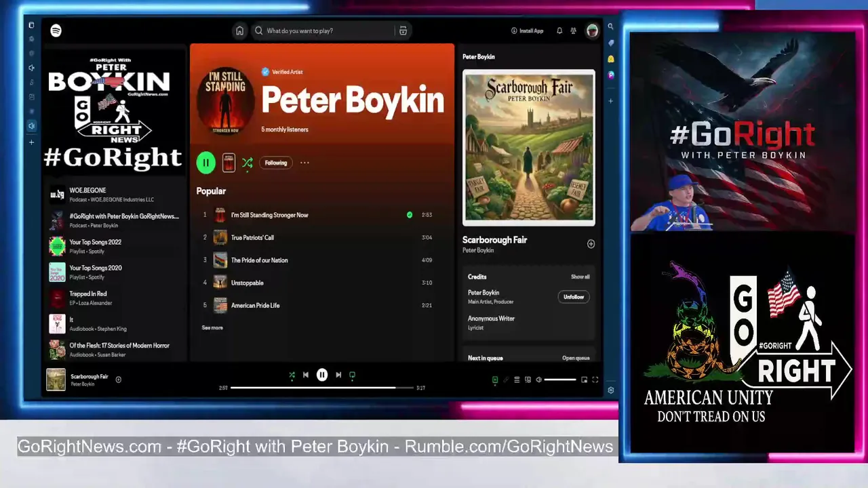Open the Browse icon beside search
The image size is (868, 488).
403,30
